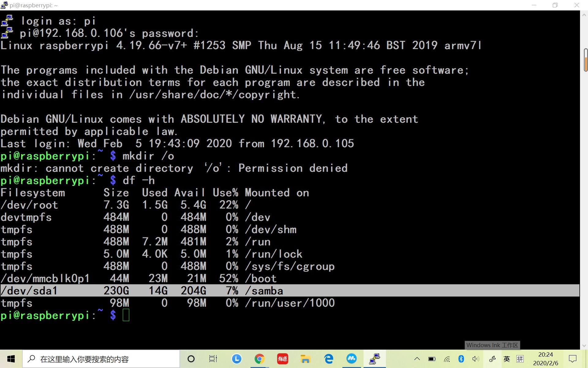Open the Action Center notifications

[572, 359]
